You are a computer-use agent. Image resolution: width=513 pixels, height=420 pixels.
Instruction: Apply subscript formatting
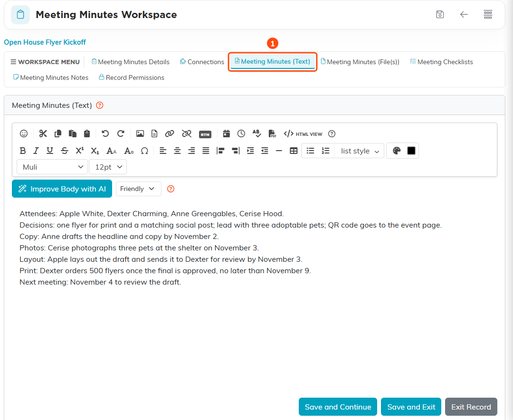(95, 151)
